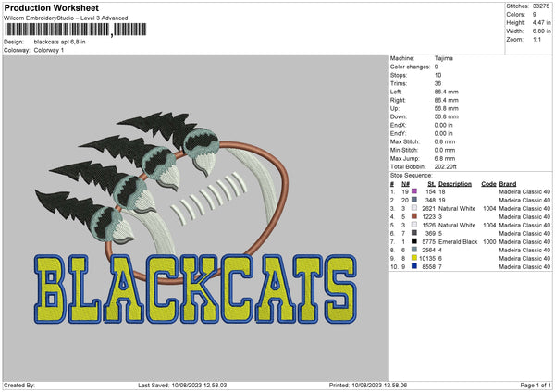Click the brown swatch in stop row 4

point(414,216)
